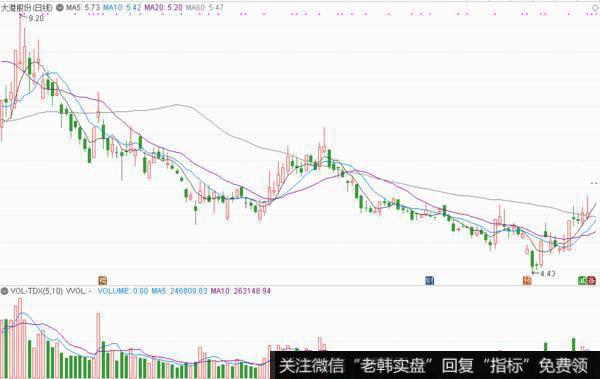Click the blue event marker icon on the timeline
This screenshot has width=600, height=379.
(429, 280)
